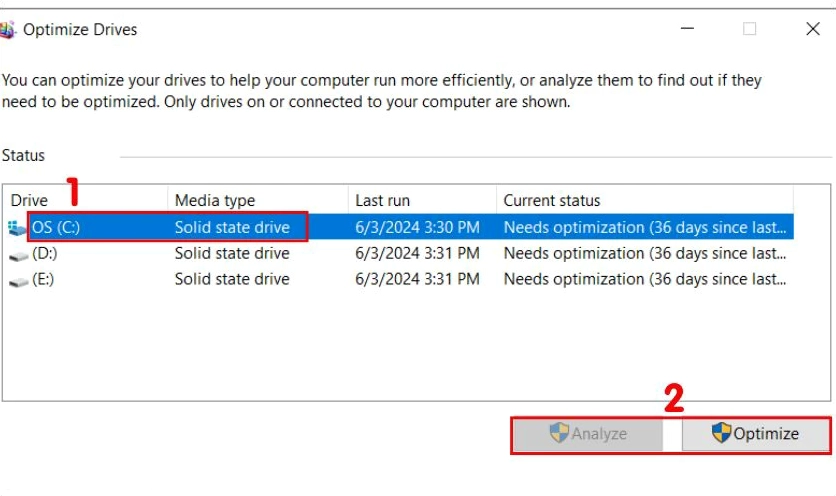This screenshot has height=496, width=836.
Task: Close the Optimize Drives window
Action: pos(812,30)
